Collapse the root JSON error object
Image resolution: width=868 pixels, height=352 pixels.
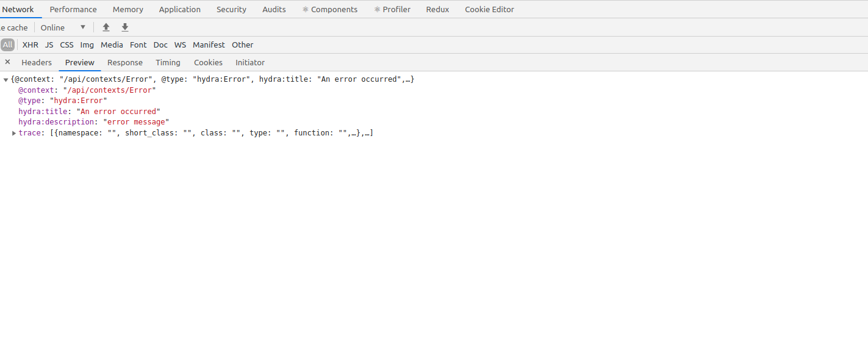pos(5,79)
